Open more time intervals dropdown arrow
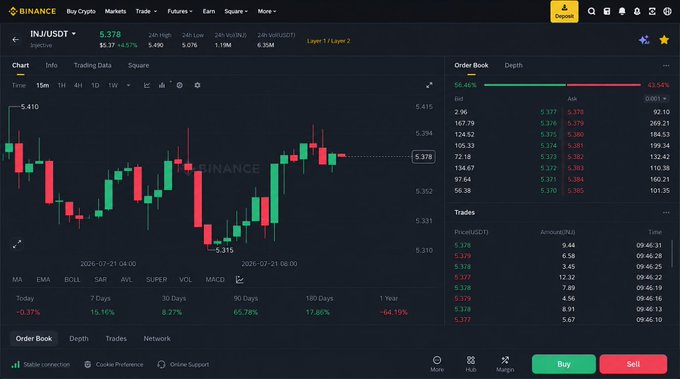Screen dimensions: 680x379 (x=128, y=85)
